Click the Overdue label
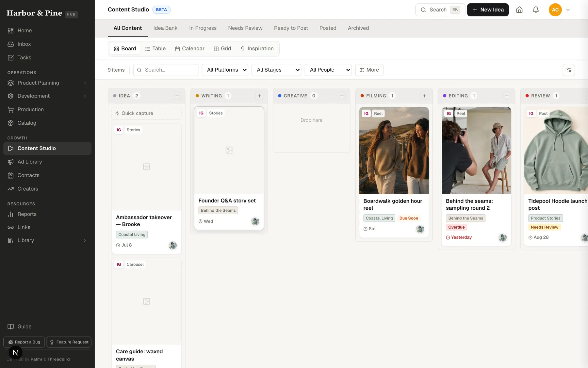Viewport: 588px width, 368px height. (x=456, y=227)
